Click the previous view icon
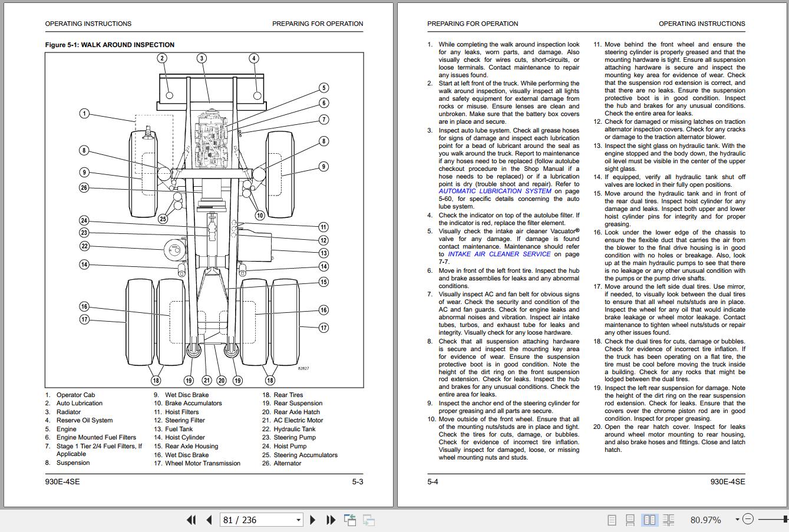Viewport: 789px width, 532px height. point(350,520)
